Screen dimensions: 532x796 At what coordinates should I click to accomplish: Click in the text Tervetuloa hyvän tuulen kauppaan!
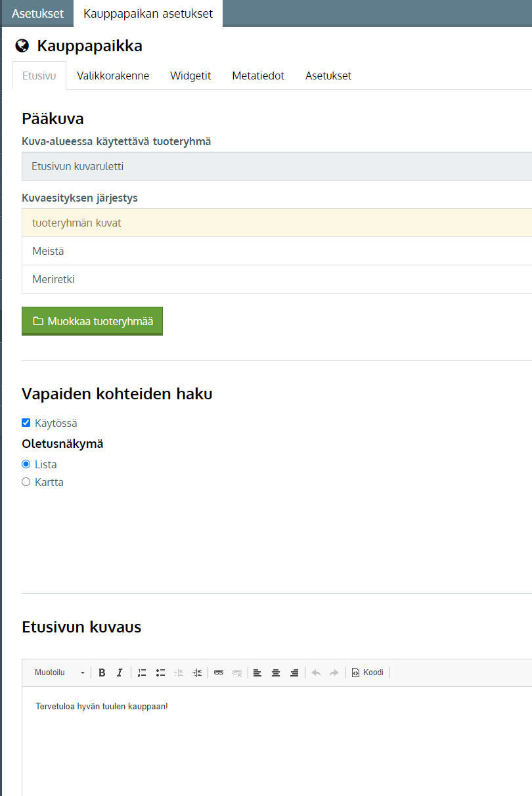102,707
